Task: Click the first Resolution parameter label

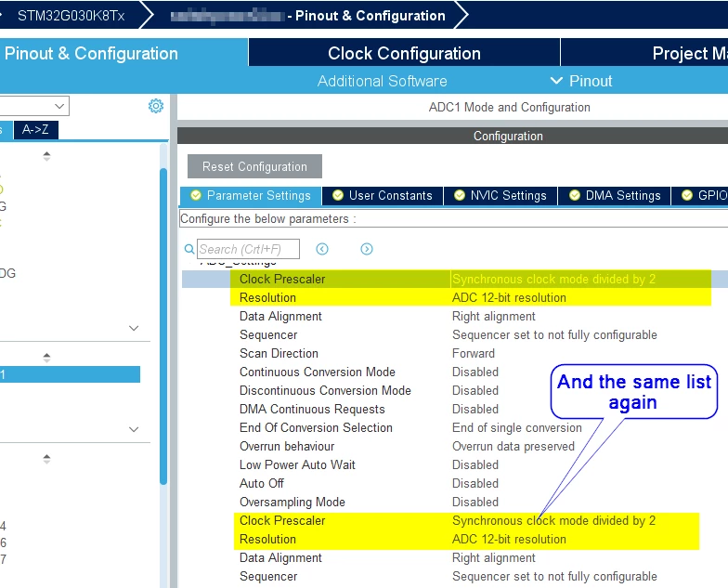Action: tap(267, 297)
